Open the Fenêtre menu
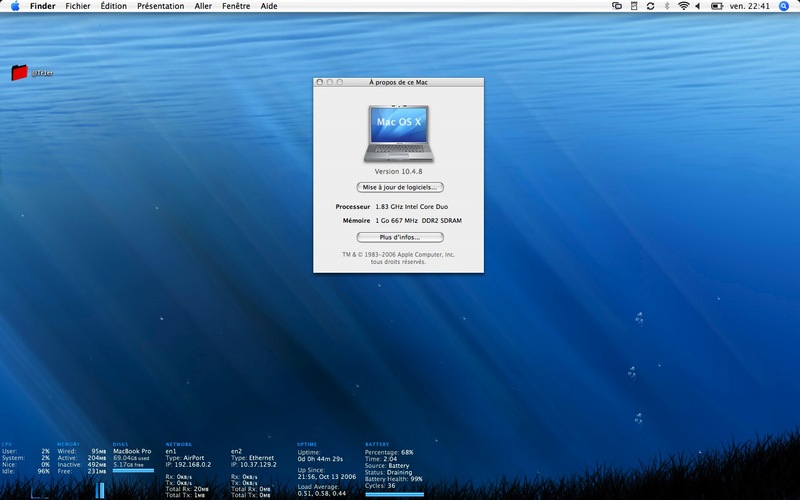Screen dimensions: 800x500 (x=236, y=6)
